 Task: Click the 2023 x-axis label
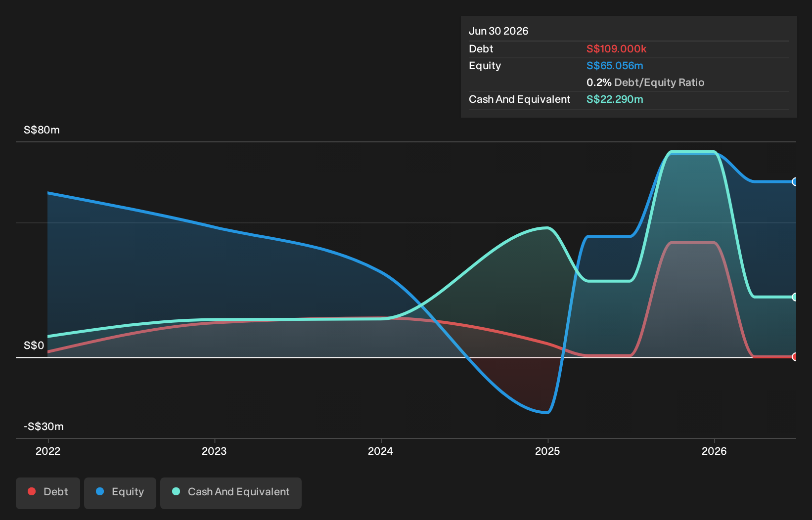click(x=214, y=451)
